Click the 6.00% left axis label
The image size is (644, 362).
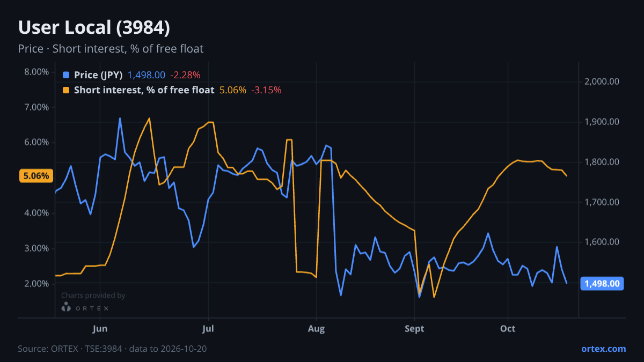click(x=36, y=142)
